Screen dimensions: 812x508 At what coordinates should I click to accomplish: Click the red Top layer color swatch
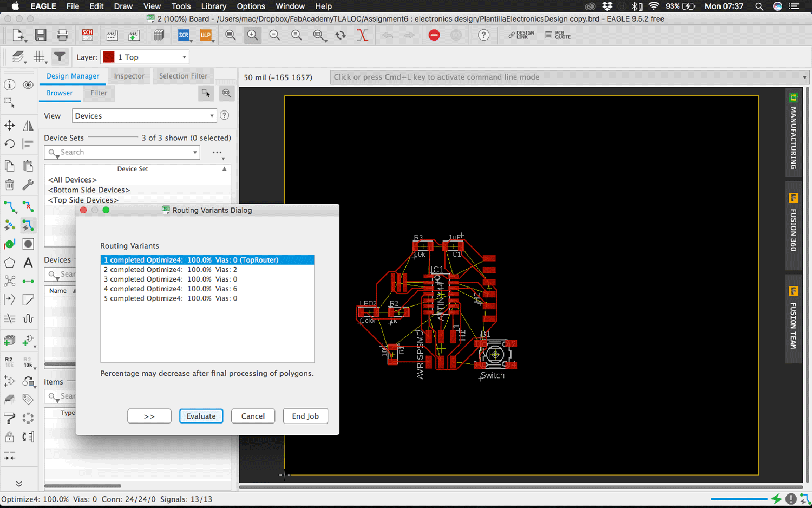(109, 57)
